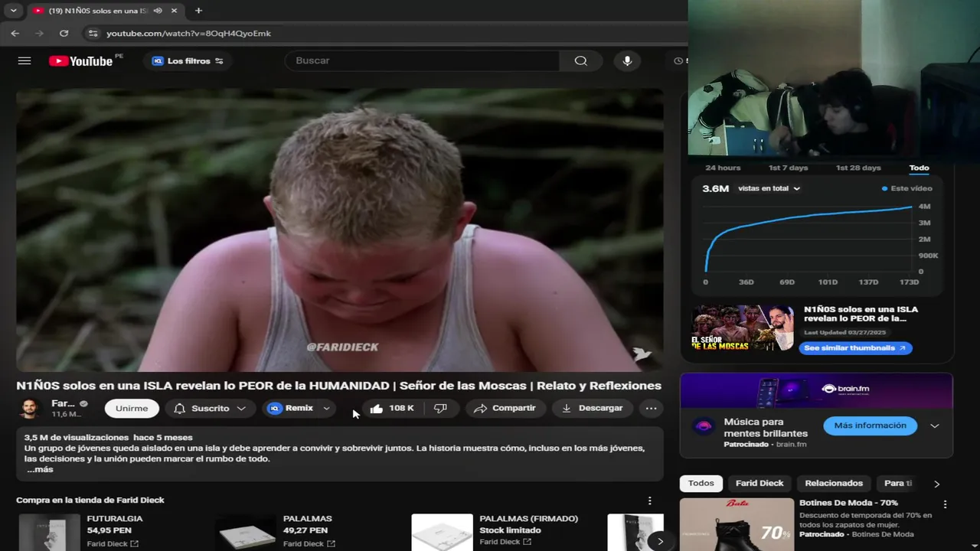Open Farid Dieck channel avatar

click(x=30, y=409)
